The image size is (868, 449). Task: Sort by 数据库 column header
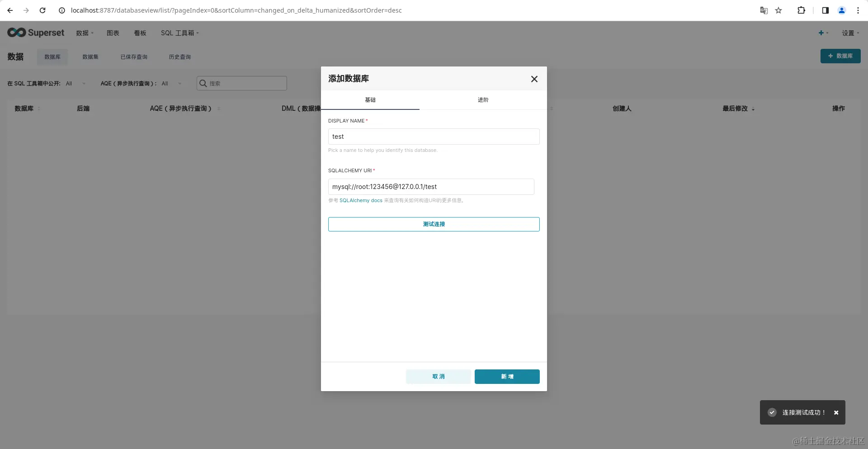click(27, 109)
